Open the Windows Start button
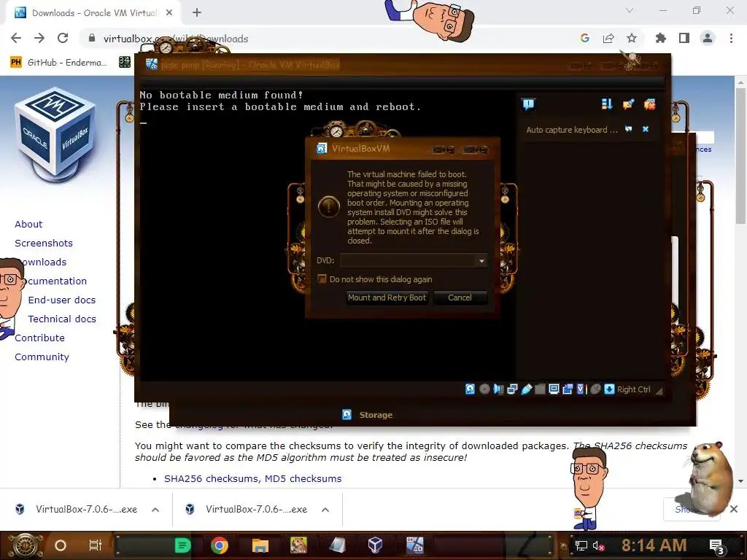Viewport: 747px width, 560px height. [x=24, y=545]
